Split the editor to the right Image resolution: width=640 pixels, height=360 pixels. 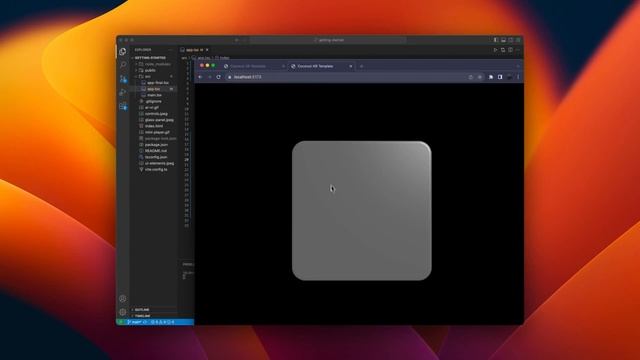511,50
